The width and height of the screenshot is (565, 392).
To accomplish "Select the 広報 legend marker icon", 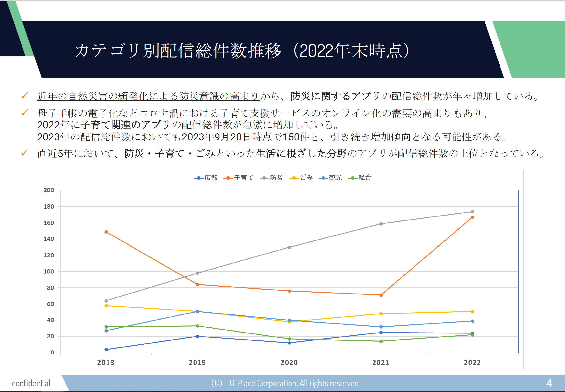I will click(198, 177).
